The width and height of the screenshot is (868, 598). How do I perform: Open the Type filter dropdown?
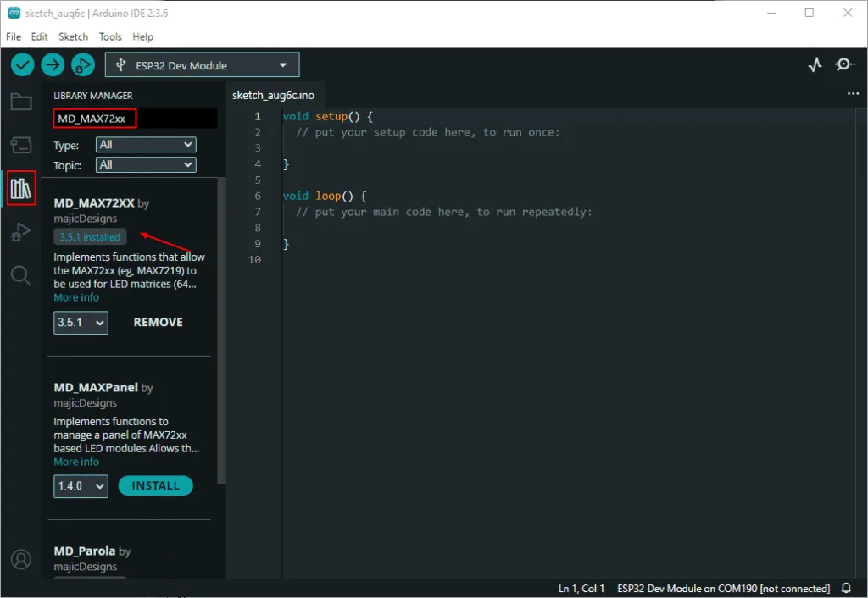point(146,145)
